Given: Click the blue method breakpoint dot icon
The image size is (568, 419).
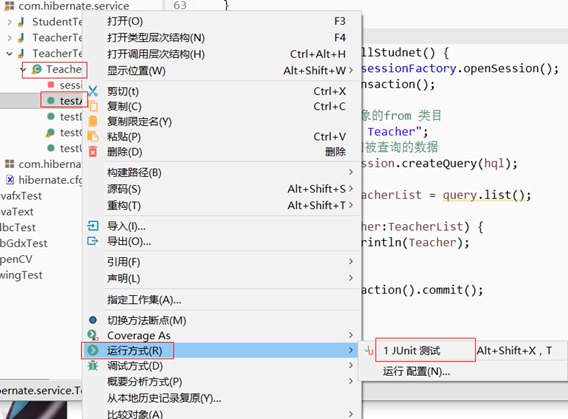Looking at the screenshot, I should pos(93,320).
